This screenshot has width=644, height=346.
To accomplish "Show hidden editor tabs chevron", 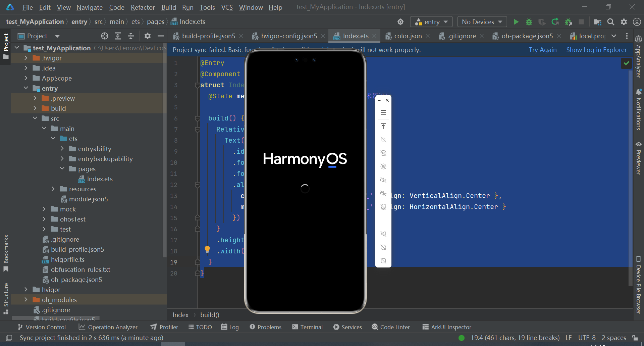I will (614, 36).
